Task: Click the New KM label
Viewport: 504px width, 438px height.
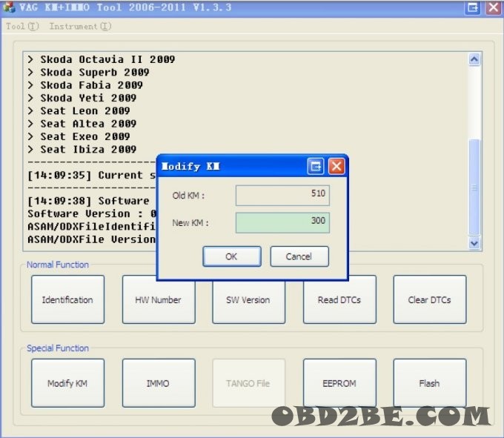Action: [190, 222]
